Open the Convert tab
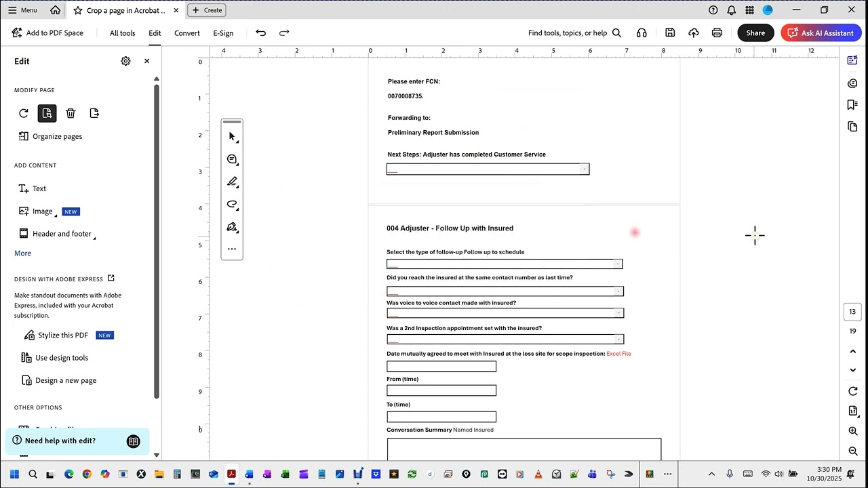The height and width of the screenshot is (488, 868). coord(187,33)
